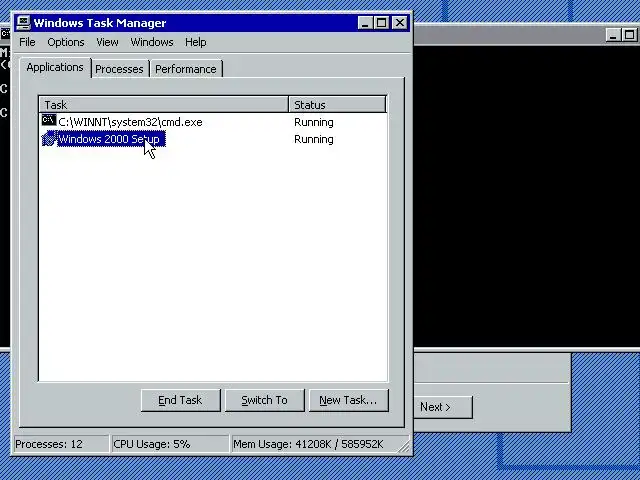
Task: Click the End Task button
Action: [180, 400]
